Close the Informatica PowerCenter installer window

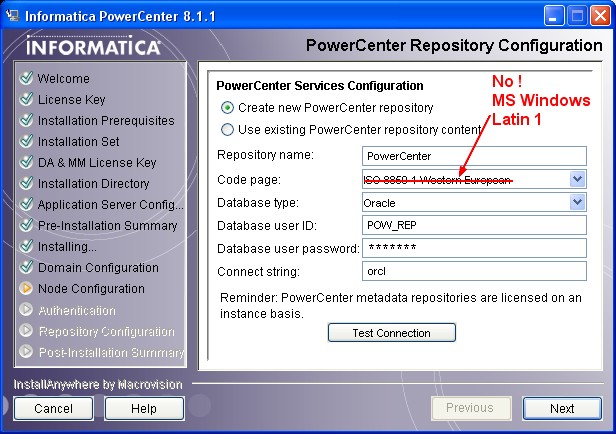click(x=600, y=16)
